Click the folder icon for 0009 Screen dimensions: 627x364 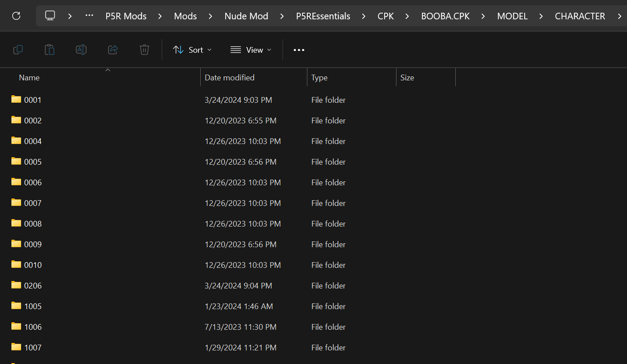pyautogui.click(x=16, y=244)
